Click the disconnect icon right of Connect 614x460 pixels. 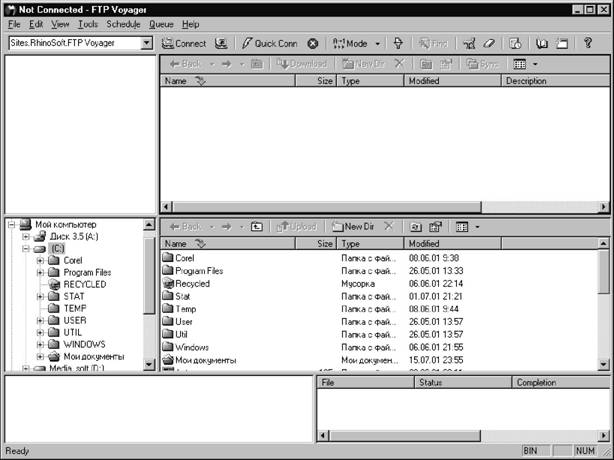[x=221, y=44]
